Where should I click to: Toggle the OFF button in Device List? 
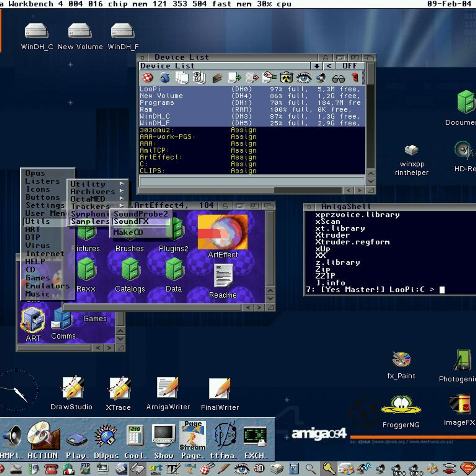350,66
